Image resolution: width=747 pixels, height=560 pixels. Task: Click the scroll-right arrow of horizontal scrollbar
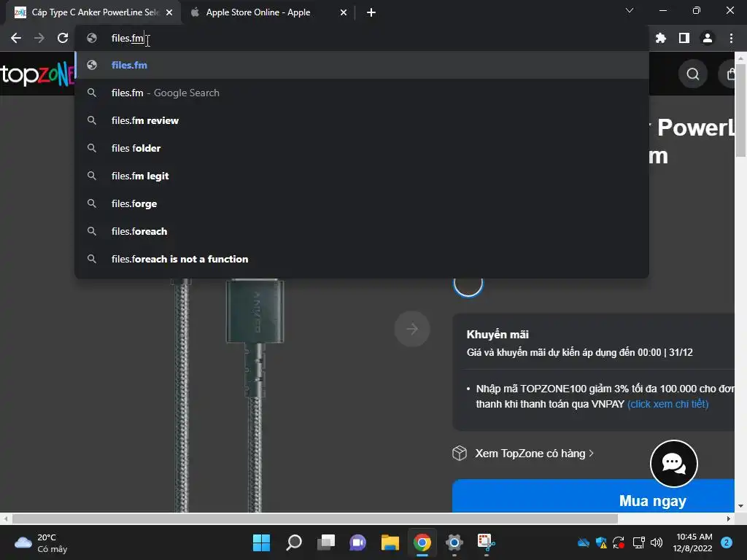(x=729, y=518)
